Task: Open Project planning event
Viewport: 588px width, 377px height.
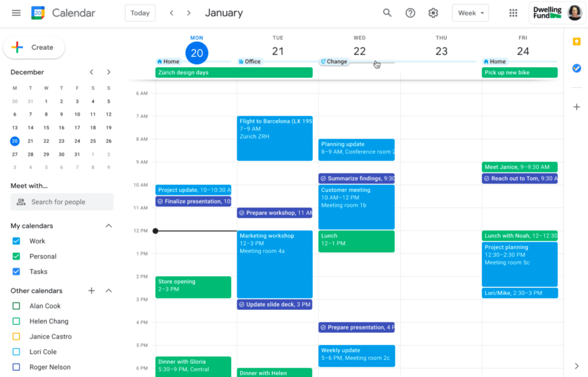Action: pos(520,264)
